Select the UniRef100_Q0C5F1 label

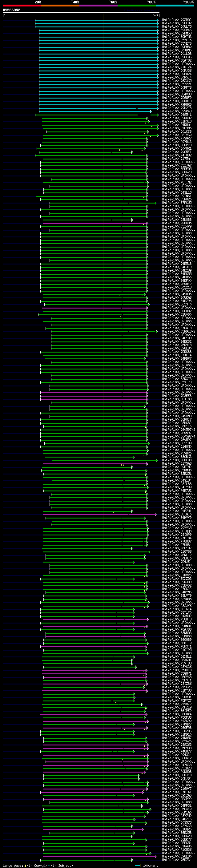click(177, 151)
